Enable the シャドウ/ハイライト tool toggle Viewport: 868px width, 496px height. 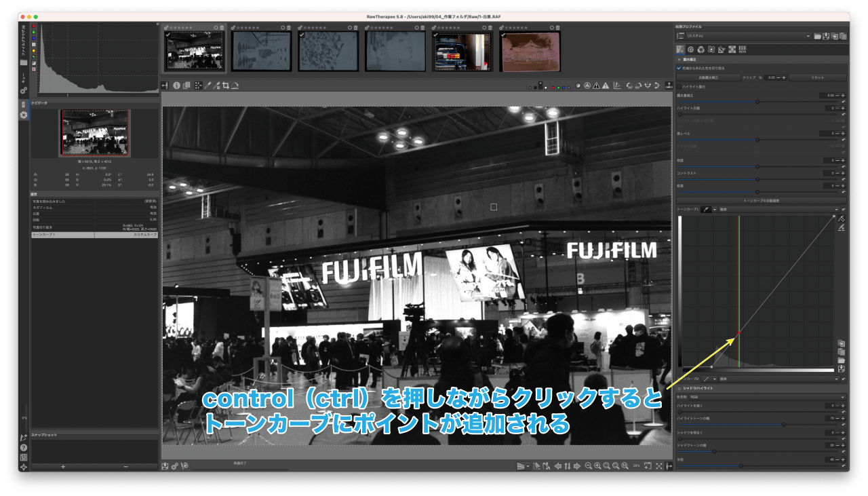click(x=679, y=389)
